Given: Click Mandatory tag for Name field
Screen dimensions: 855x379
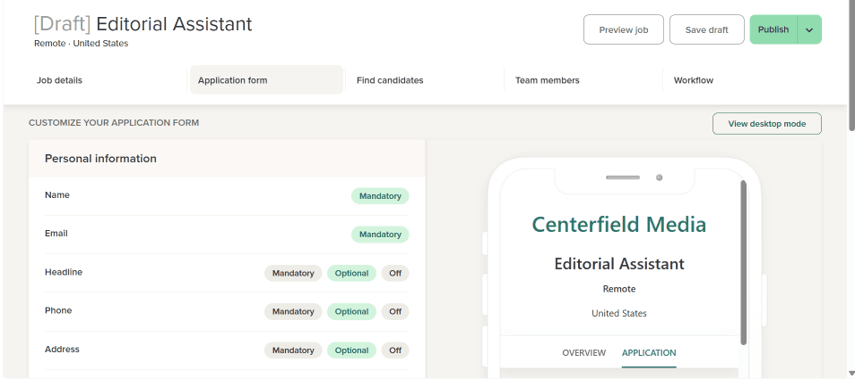Looking at the screenshot, I should point(380,196).
